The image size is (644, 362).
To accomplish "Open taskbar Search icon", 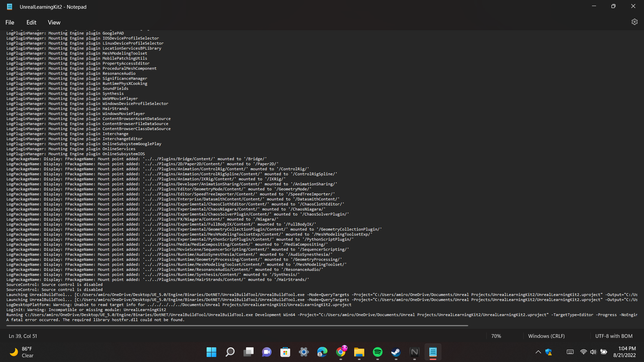I will click(230, 352).
